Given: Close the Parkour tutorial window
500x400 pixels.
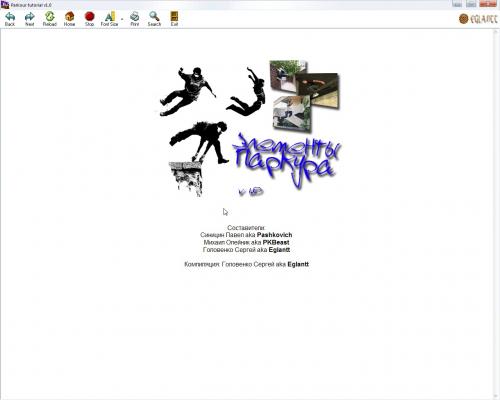Looking at the screenshot, I should pyautogui.click(x=488, y=4).
